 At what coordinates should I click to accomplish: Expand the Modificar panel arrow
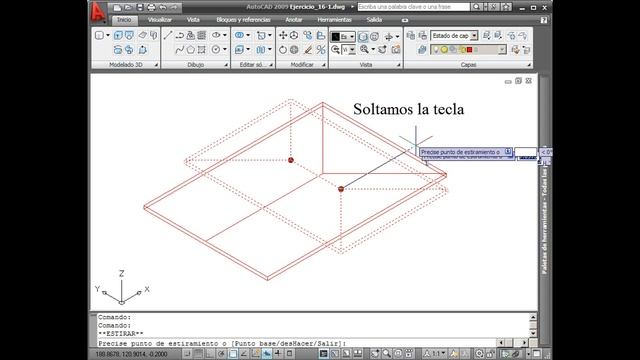pyautogui.click(x=324, y=65)
